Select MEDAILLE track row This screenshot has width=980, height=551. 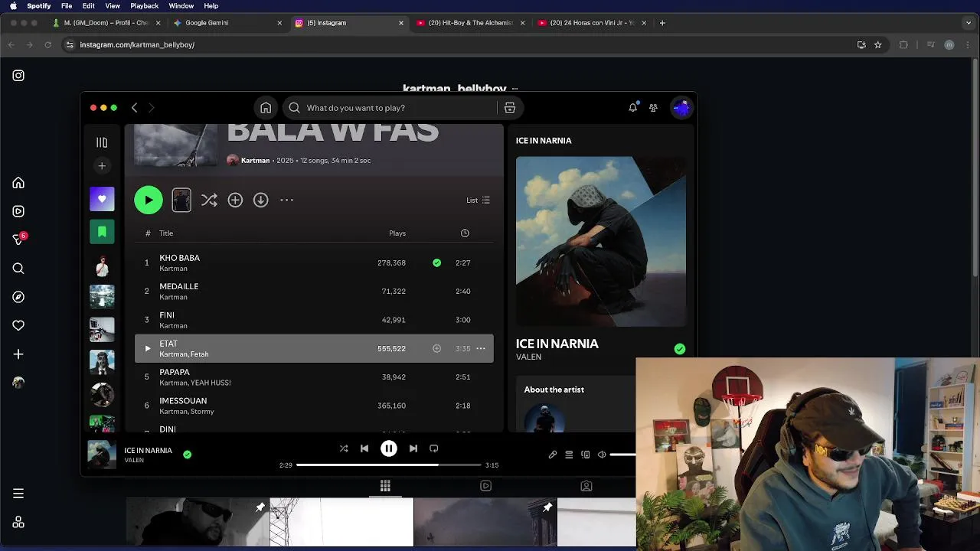[314, 292]
